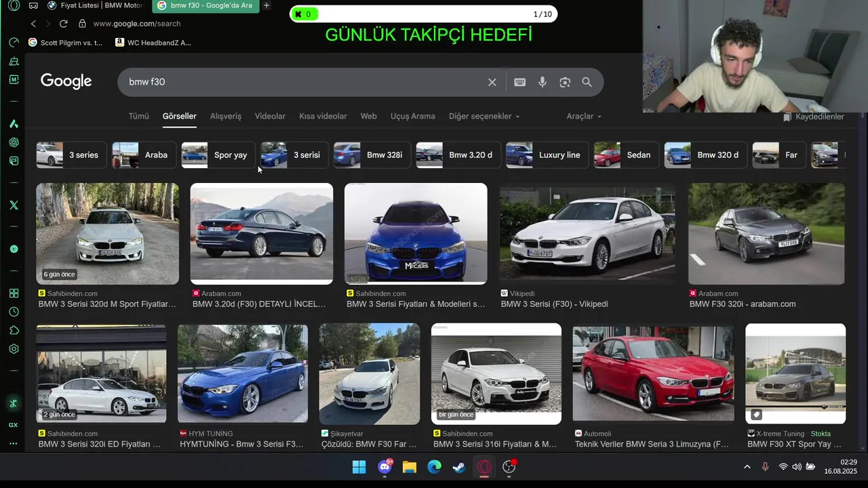Viewport: 868px width, 488px height.
Task: Open the Alışveriş results tab
Action: click(226, 116)
